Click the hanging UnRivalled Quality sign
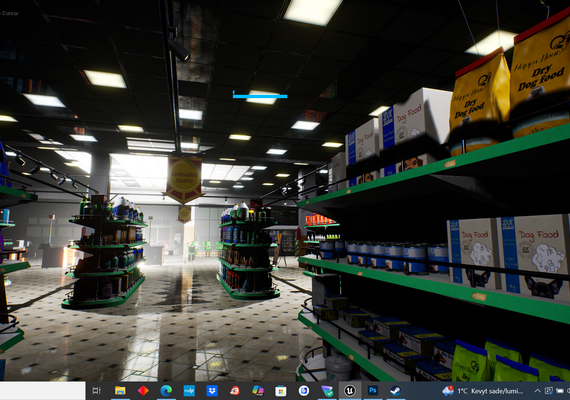 (184, 179)
